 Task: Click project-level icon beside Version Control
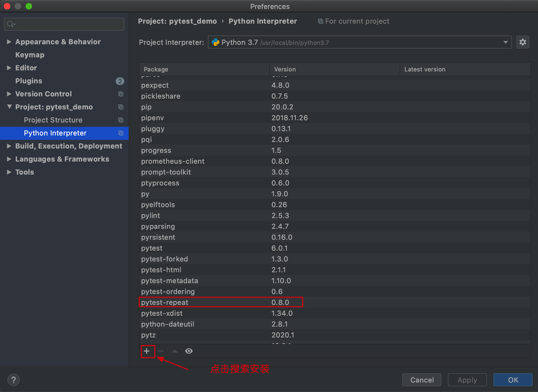point(121,94)
